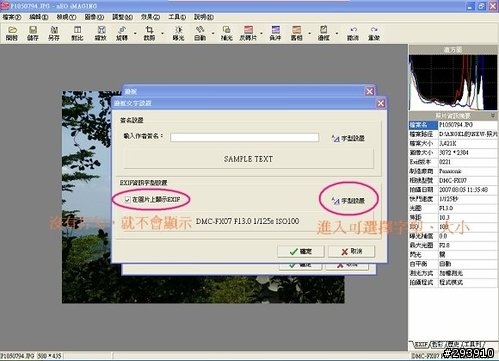Viewport: 499px width, 361px height.
Task: Select the manufacturer value Panasonic
Action: point(450,171)
